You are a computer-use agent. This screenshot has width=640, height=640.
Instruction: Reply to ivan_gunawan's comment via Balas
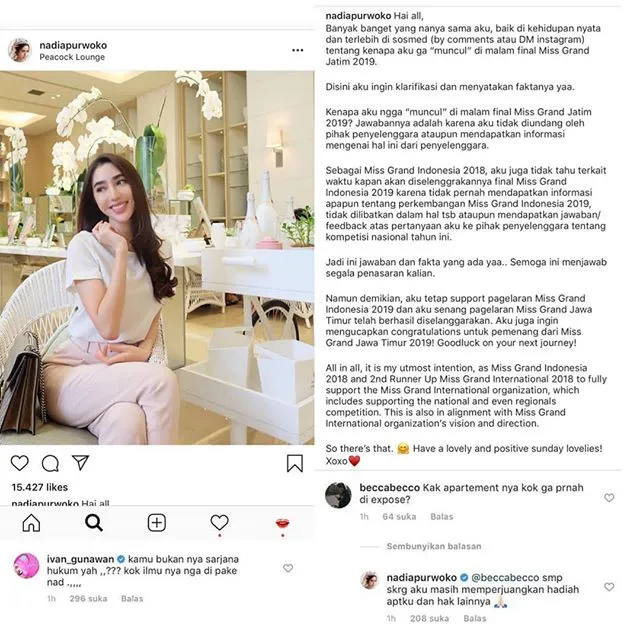[x=132, y=598]
